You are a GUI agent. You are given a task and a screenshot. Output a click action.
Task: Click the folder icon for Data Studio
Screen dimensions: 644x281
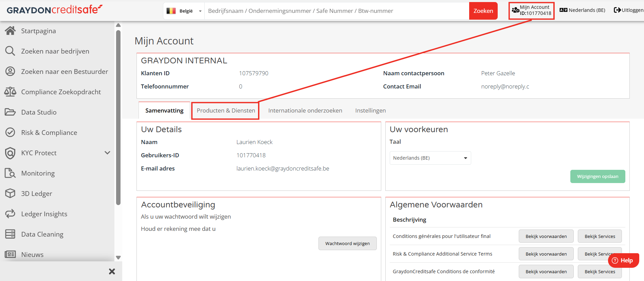(x=10, y=112)
